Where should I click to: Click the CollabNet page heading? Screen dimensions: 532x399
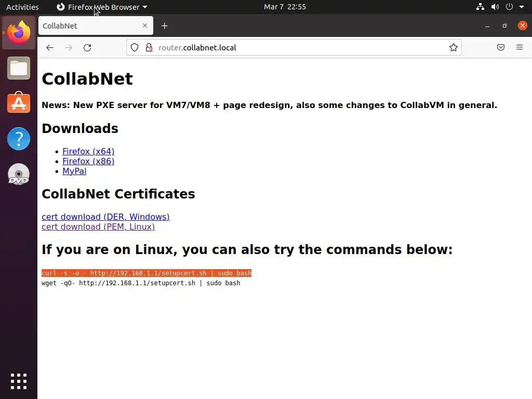(87, 79)
